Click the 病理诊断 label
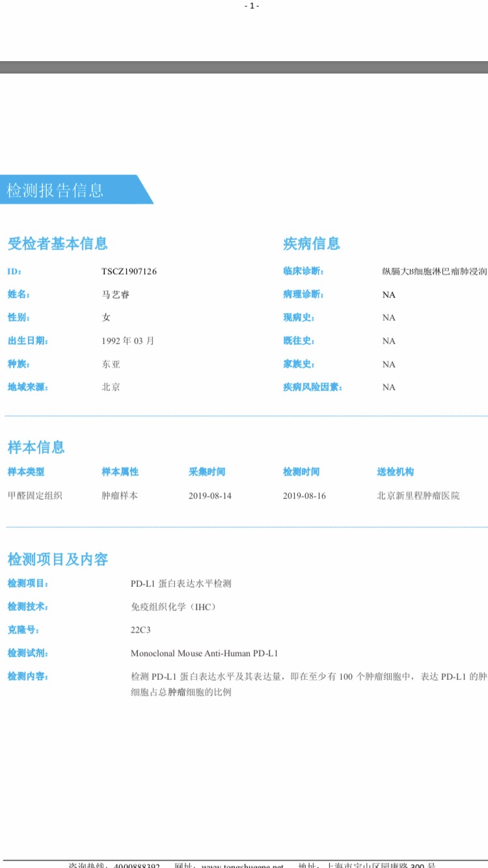488x868 pixels. (304, 295)
